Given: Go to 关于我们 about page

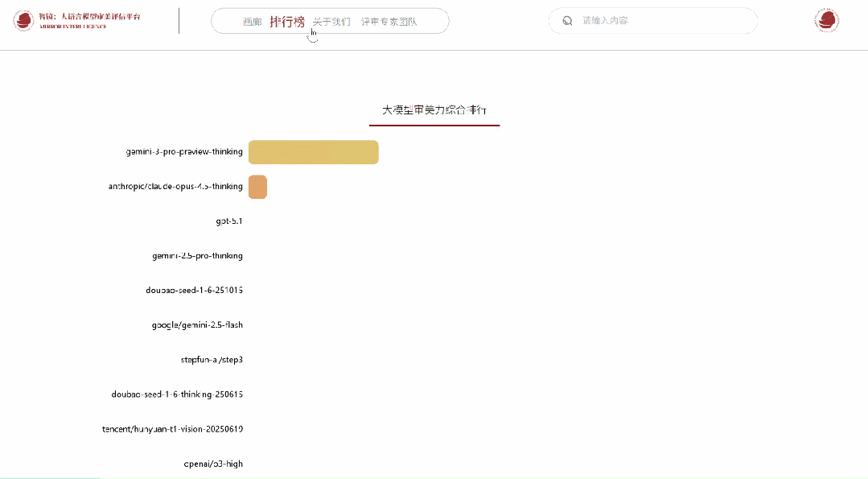Looking at the screenshot, I should point(331,22).
